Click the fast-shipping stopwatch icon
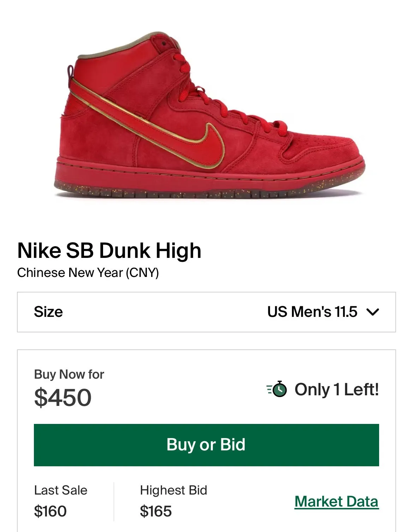Screen dimensions: 413x532 click(x=277, y=389)
